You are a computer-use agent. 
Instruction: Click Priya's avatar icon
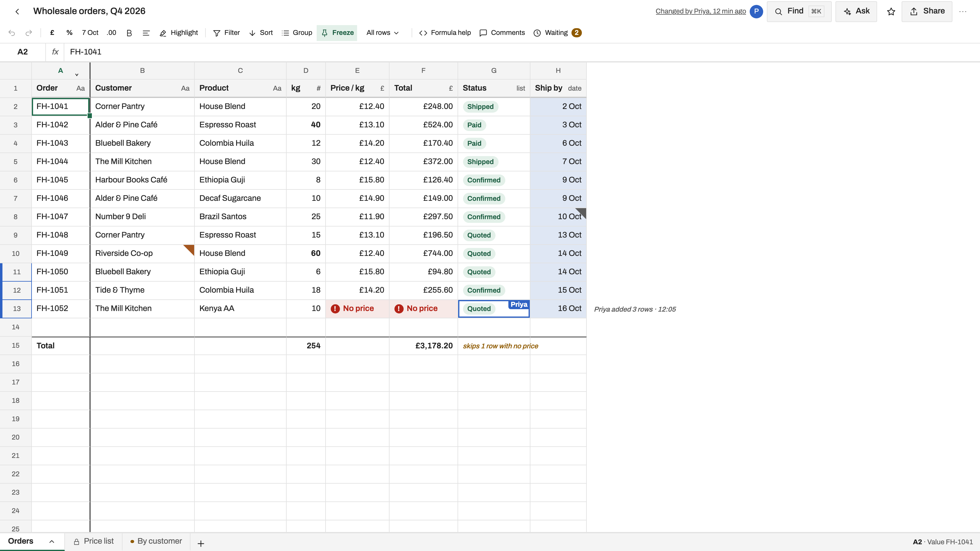pyautogui.click(x=756, y=11)
